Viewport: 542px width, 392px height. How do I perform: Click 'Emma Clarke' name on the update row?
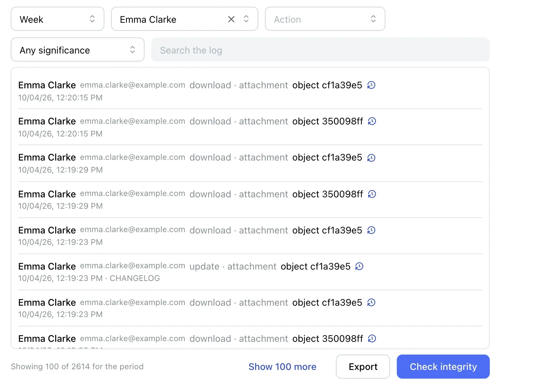point(47,267)
